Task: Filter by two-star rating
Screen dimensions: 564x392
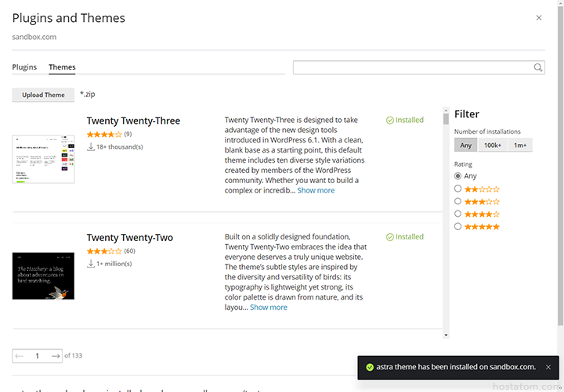Action: [458, 189]
